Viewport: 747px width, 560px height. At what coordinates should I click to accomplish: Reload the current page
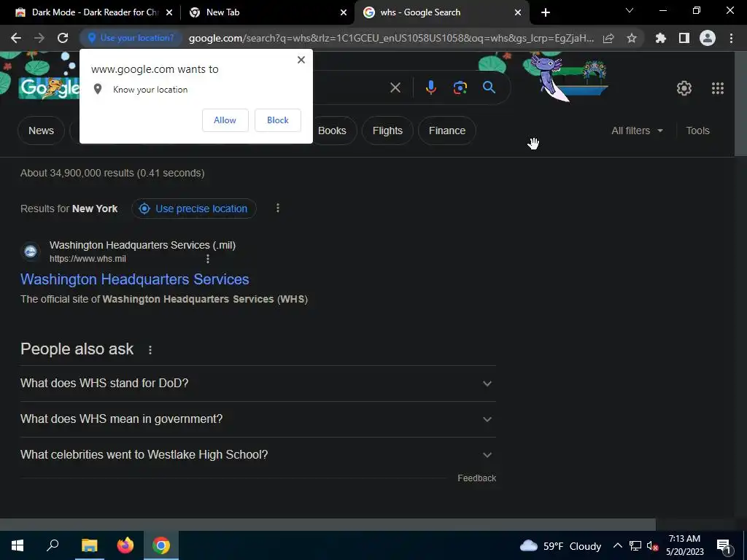click(63, 38)
